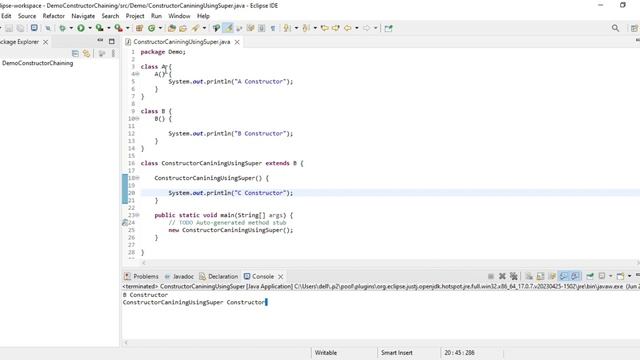Screen dimensions: 640x360
Task: Open the Project menu
Action: [135, 16]
